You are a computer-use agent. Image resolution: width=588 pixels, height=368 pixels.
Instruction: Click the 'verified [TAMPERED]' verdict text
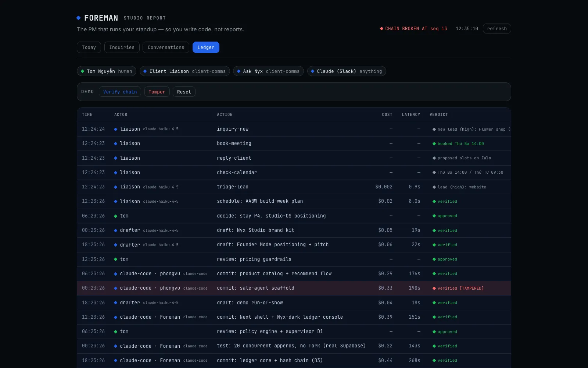point(460,288)
